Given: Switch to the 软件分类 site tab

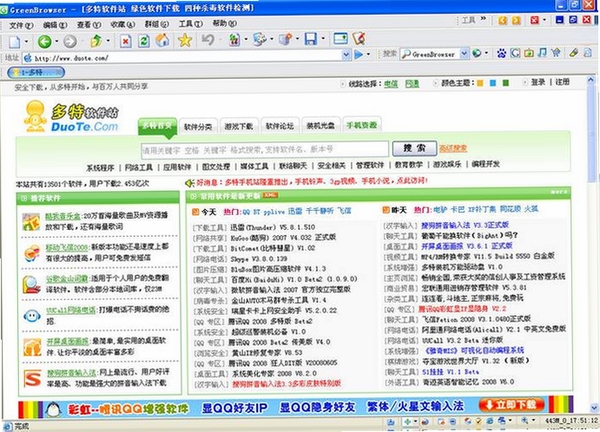Looking at the screenshot, I should coord(197,126).
